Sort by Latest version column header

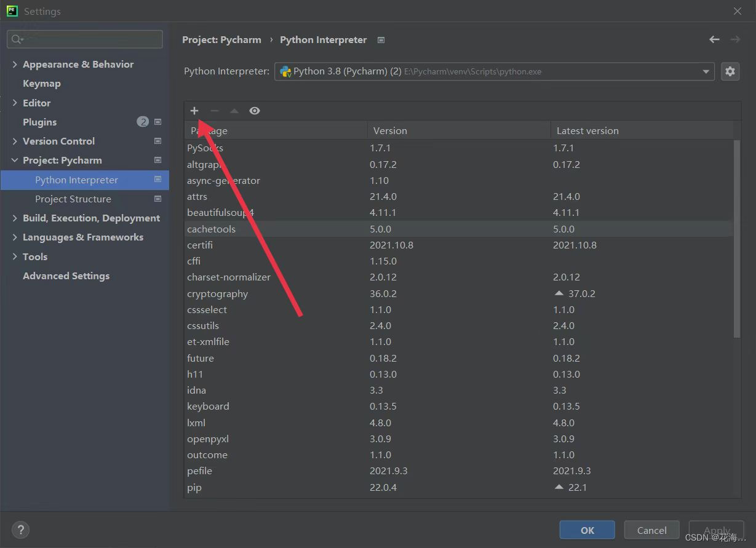pos(642,130)
